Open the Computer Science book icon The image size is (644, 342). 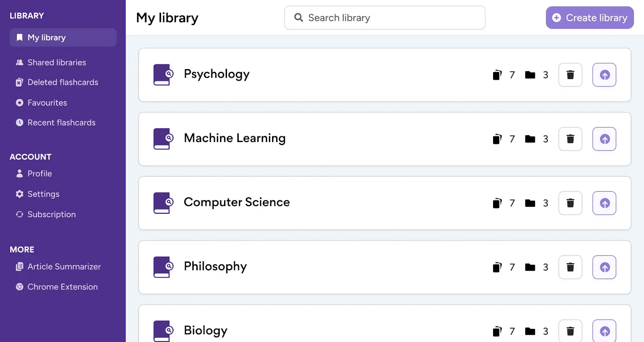pyautogui.click(x=163, y=203)
